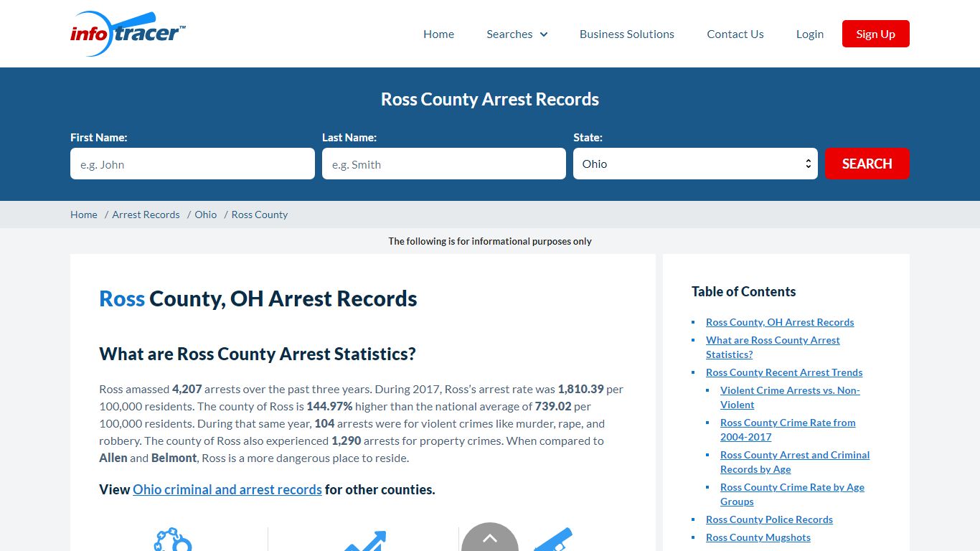This screenshot has width=980, height=551.
Task: Click the bold 4,207 arrests figure
Action: tap(187, 389)
